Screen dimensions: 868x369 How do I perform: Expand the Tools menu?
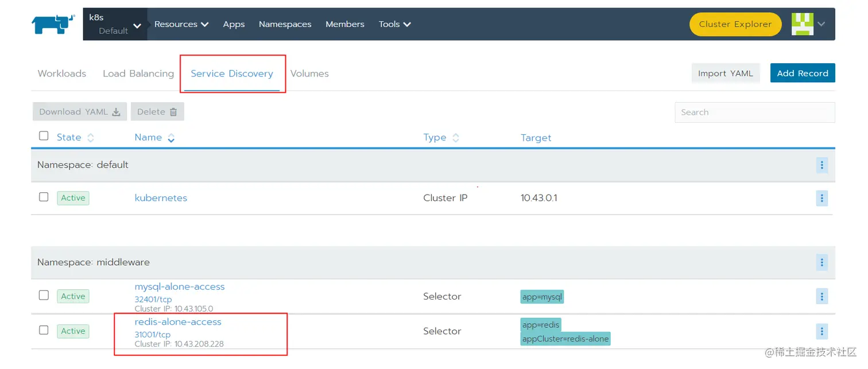tap(395, 24)
